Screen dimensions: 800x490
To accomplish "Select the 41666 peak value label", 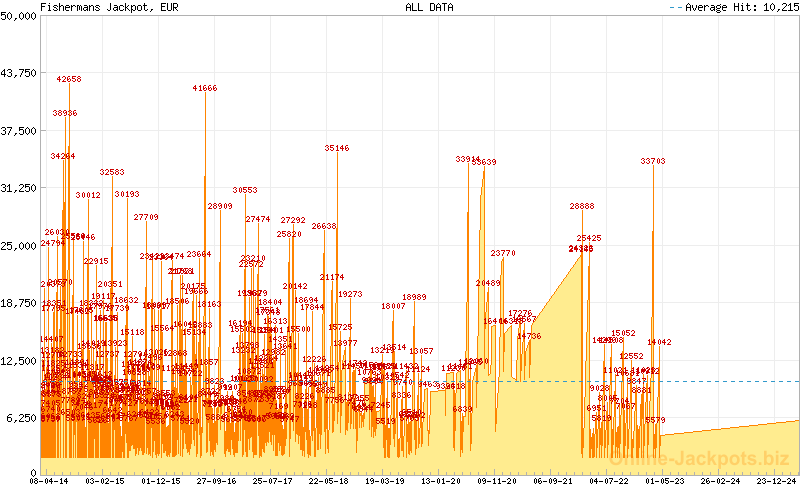I will [x=205, y=88].
